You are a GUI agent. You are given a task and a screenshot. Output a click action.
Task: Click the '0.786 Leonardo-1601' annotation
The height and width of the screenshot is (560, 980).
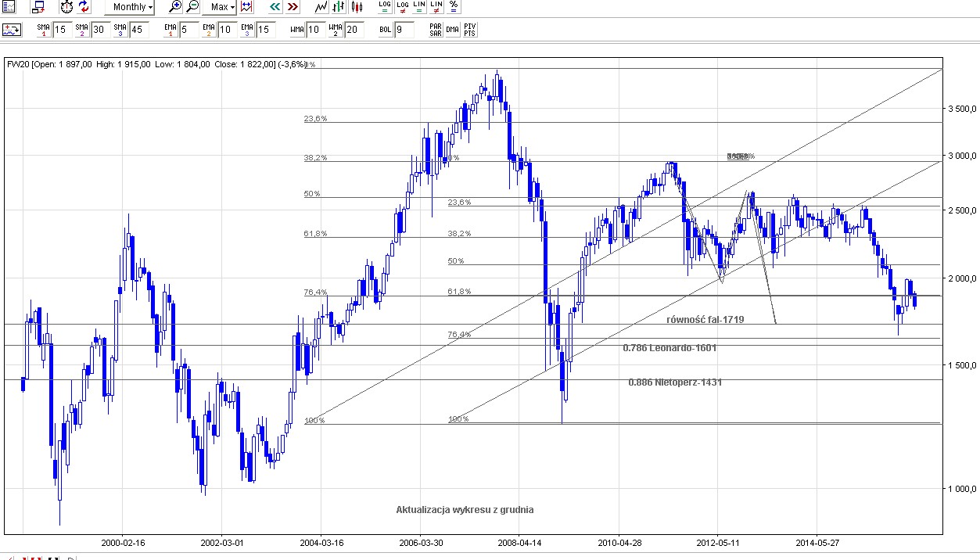click(x=669, y=347)
